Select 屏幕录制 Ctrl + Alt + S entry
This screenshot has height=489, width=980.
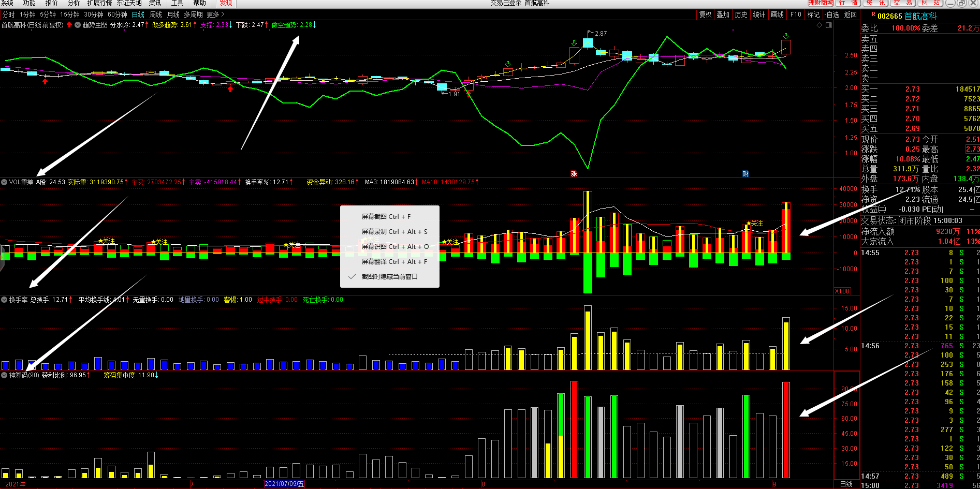[x=390, y=232]
